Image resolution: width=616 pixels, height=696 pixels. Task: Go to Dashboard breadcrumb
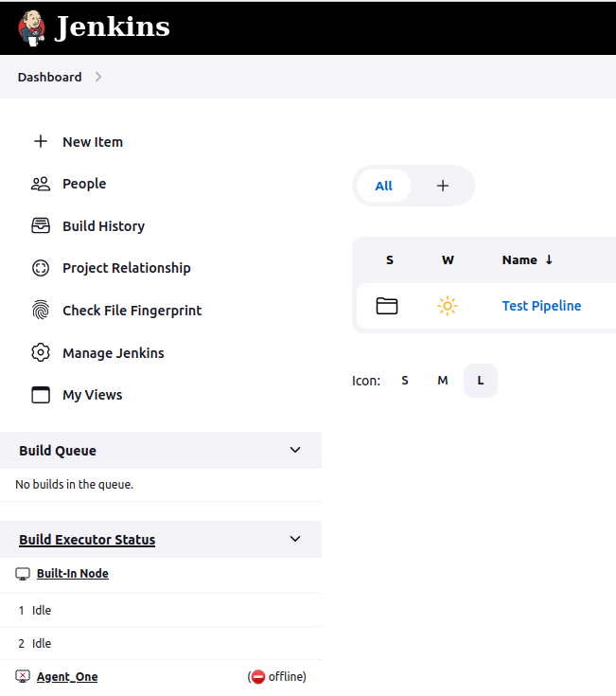pos(49,78)
